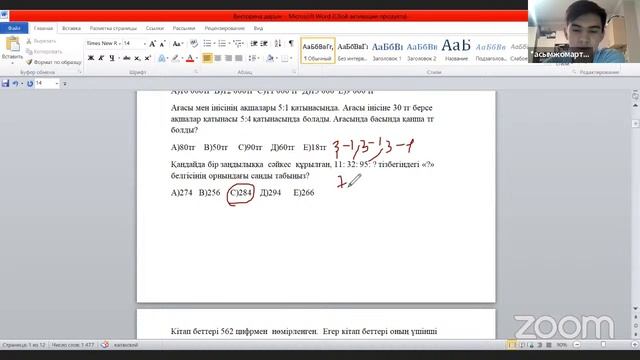Apply strikethrough formatting
The width and height of the screenshot is (640, 360).
click(127, 58)
